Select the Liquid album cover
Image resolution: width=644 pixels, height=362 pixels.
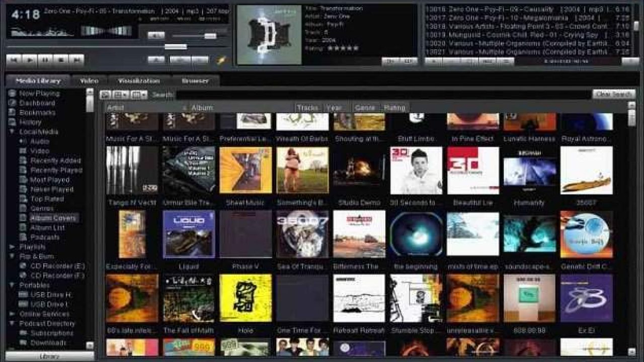tap(189, 234)
